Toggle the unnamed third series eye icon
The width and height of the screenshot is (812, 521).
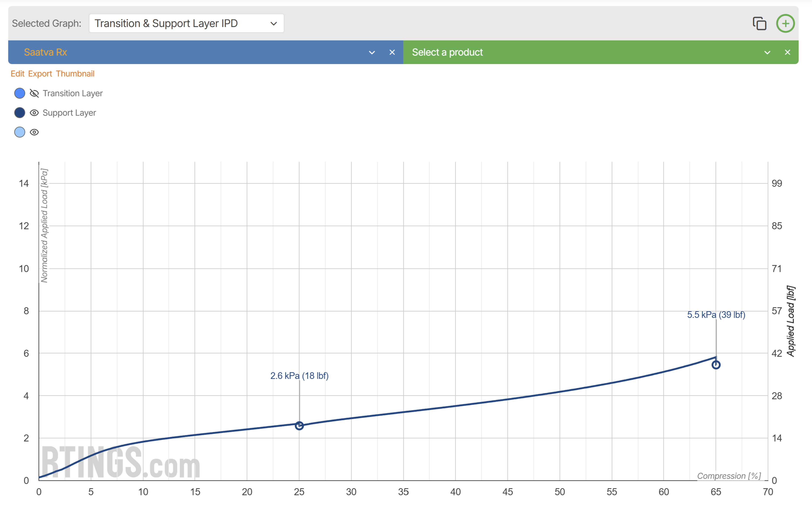[34, 132]
